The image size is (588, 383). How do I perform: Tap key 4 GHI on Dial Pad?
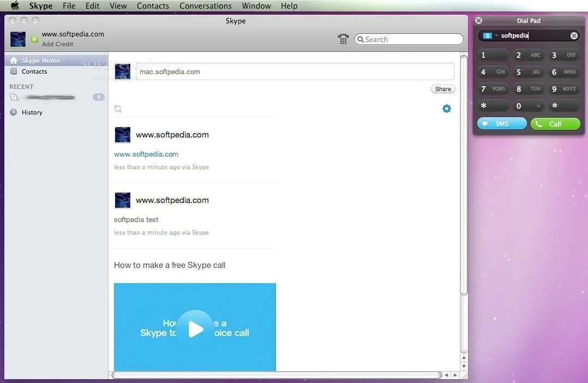point(493,72)
